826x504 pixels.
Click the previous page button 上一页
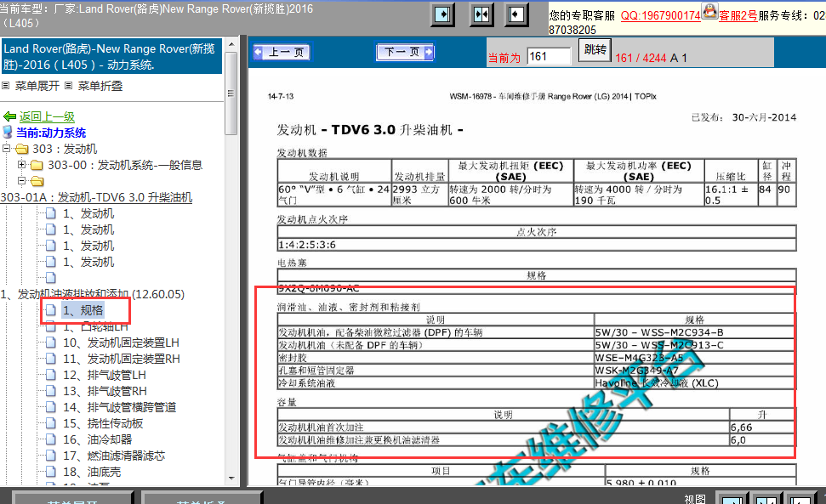[x=282, y=52]
